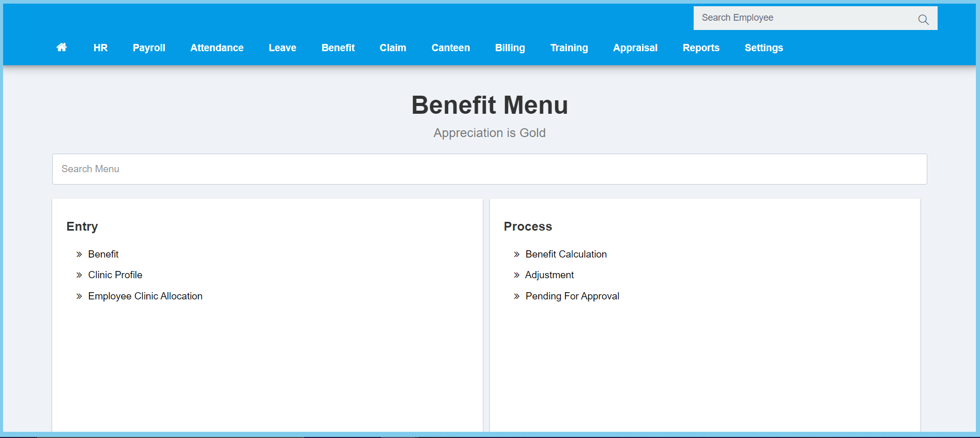Go to Reports in navigation bar

coord(700,48)
